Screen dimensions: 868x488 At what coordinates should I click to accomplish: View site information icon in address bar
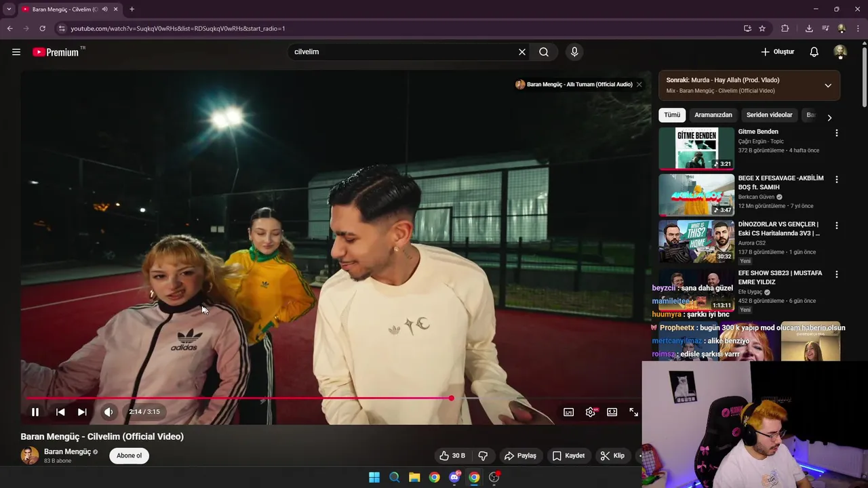click(62, 28)
